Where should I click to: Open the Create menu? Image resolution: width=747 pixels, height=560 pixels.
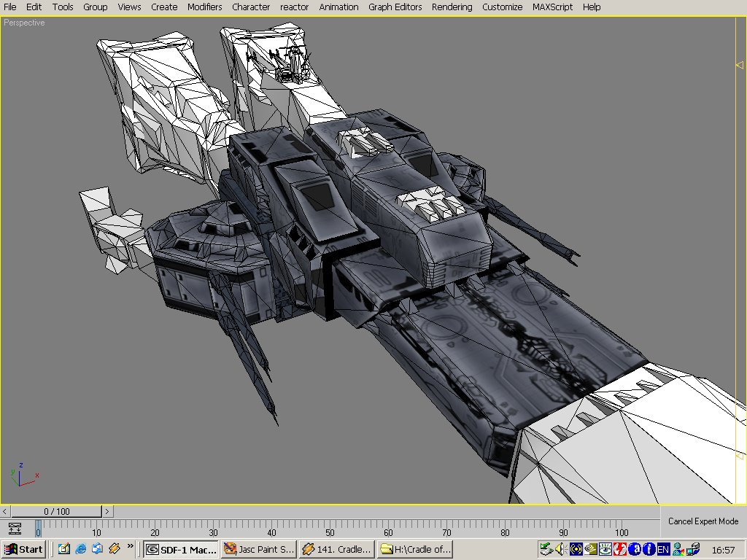click(x=164, y=7)
